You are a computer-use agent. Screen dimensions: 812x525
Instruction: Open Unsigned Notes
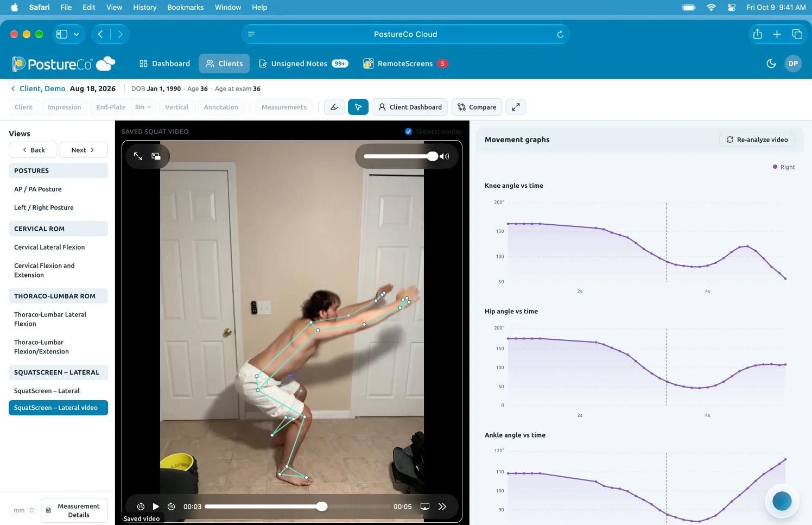pyautogui.click(x=303, y=64)
